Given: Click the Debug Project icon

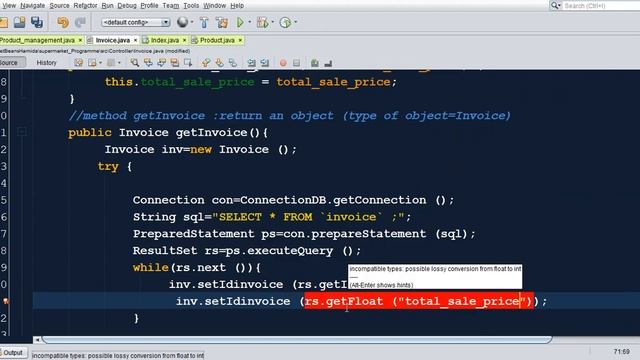Looking at the screenshot, I should click(x=262, y=22).
